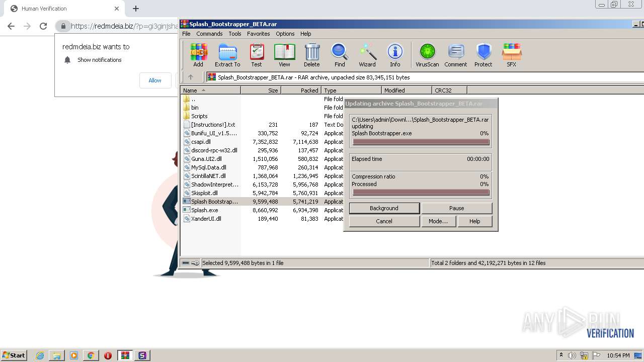Open Internet Explorer from taskbar
This screenshot has height=362, width=644.
(x=40, y=355)
